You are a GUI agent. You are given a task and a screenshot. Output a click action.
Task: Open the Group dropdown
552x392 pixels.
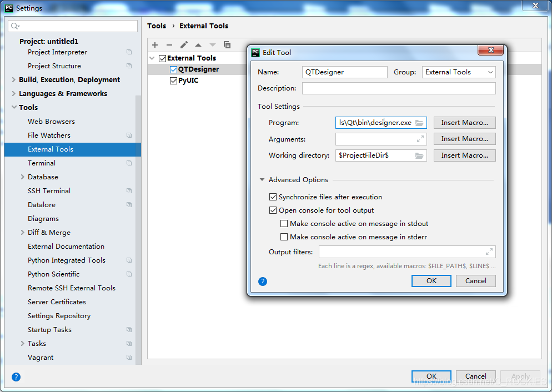459,72
